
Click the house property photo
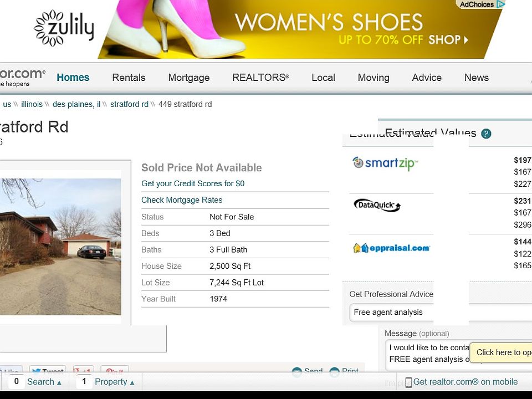(60, 247)
